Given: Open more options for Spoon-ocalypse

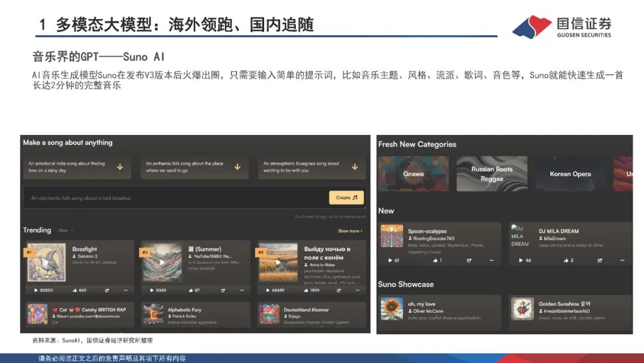Looking at the screenshot, I should tap(491, 260).
